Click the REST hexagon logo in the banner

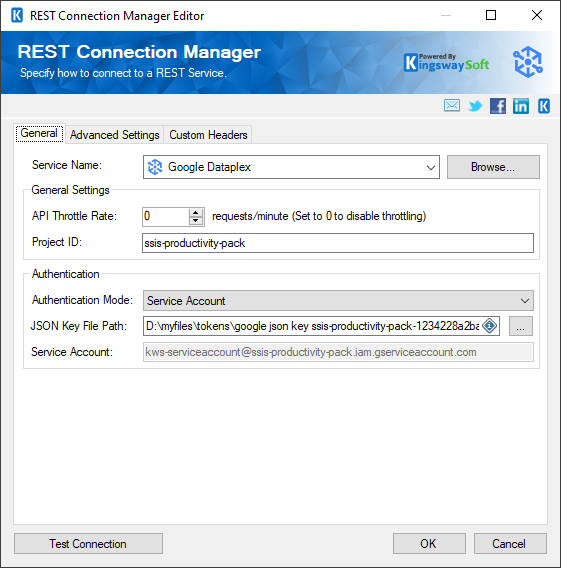(528, 62)
